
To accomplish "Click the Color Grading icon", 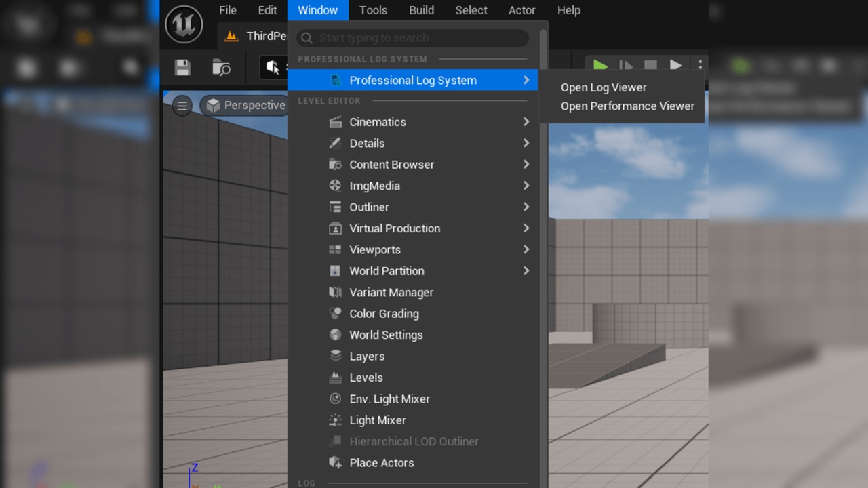I will pos(335,314).
